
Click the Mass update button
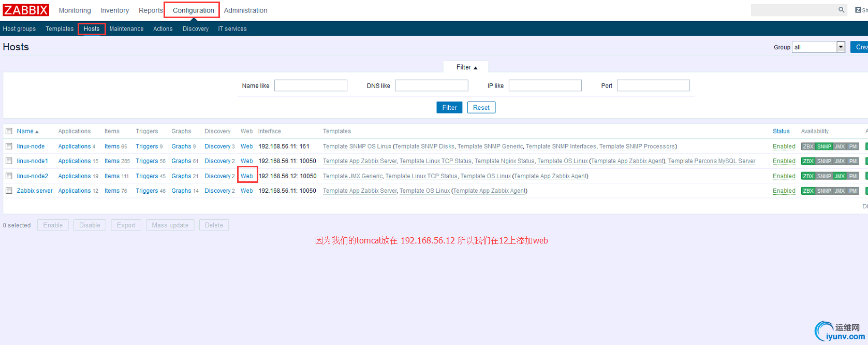coord(170,225)
